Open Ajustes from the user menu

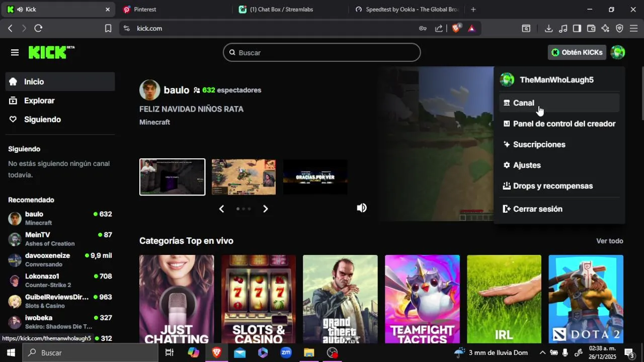559,165
